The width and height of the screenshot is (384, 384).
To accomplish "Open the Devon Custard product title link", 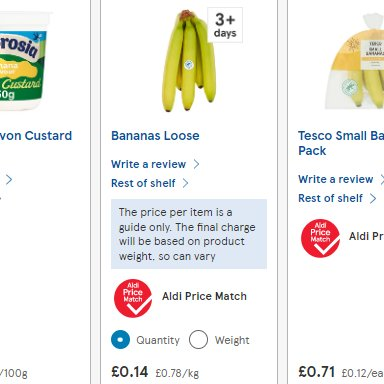I will pyautogui.click(x=36, y=136).
